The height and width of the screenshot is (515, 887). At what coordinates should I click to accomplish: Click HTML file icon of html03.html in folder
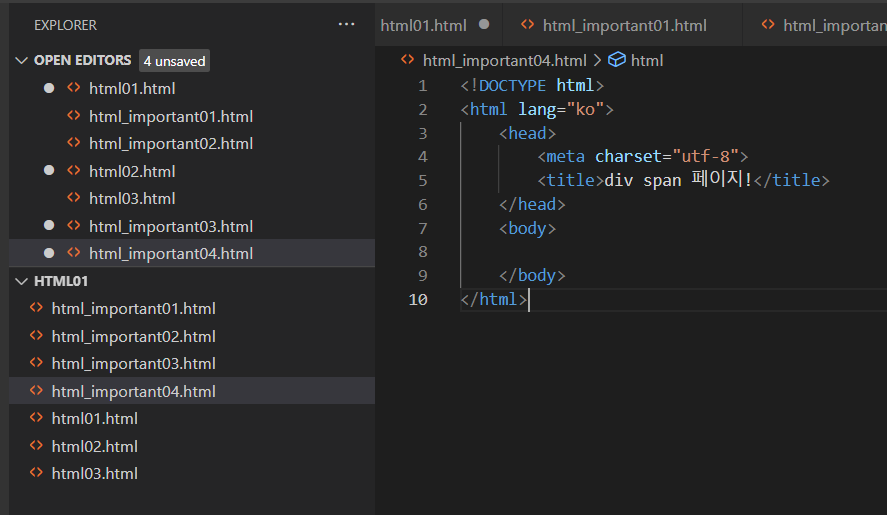[x=36, y=472]
